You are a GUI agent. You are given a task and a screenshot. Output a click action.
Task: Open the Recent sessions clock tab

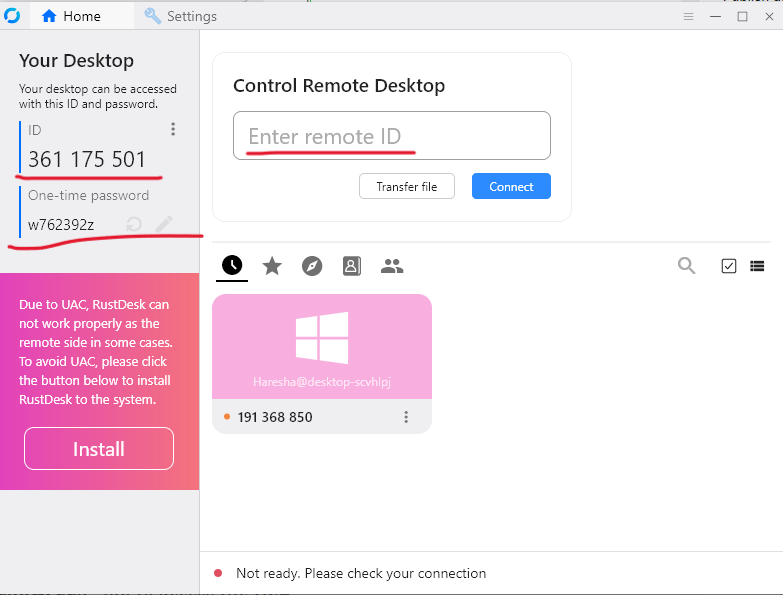tap(232, 265)
